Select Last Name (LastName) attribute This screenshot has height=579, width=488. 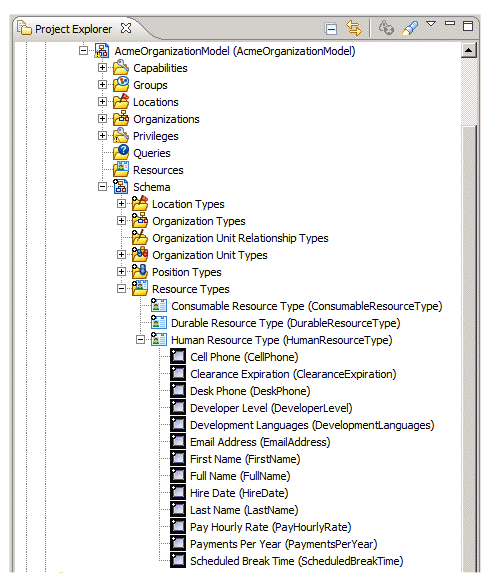(x=244, y=510)
